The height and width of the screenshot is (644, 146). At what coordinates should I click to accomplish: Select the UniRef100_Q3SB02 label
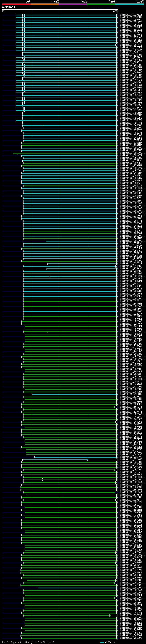(131, 457)
